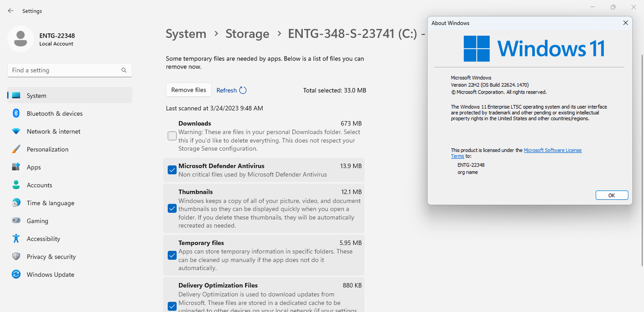Viewport: 644px width, 312px height.
Task: Select Privacy & security
Action: tap(70, 256)
